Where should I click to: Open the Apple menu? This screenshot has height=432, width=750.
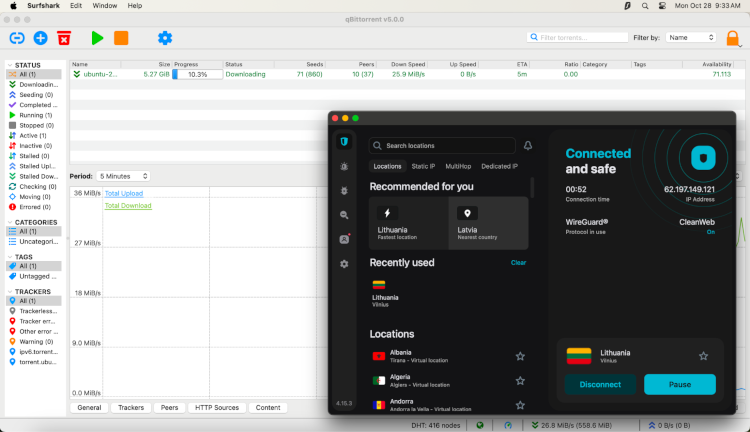pos(13,6)
